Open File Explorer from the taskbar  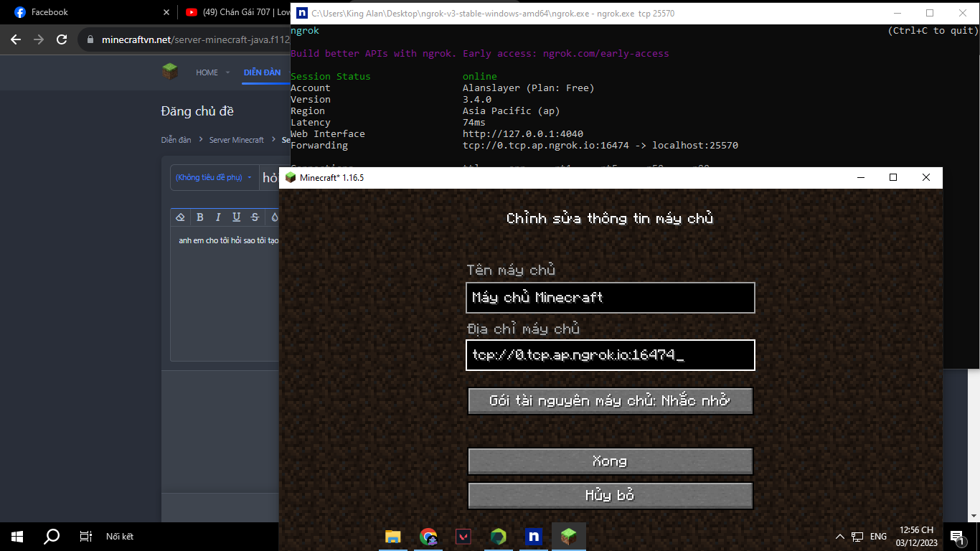pos(393,537)
